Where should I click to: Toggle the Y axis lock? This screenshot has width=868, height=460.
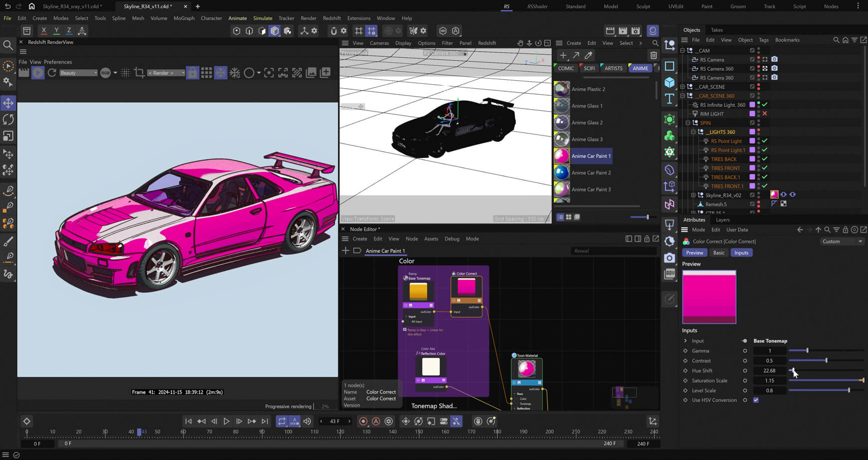pyautogui.click(x=56, y=31)
